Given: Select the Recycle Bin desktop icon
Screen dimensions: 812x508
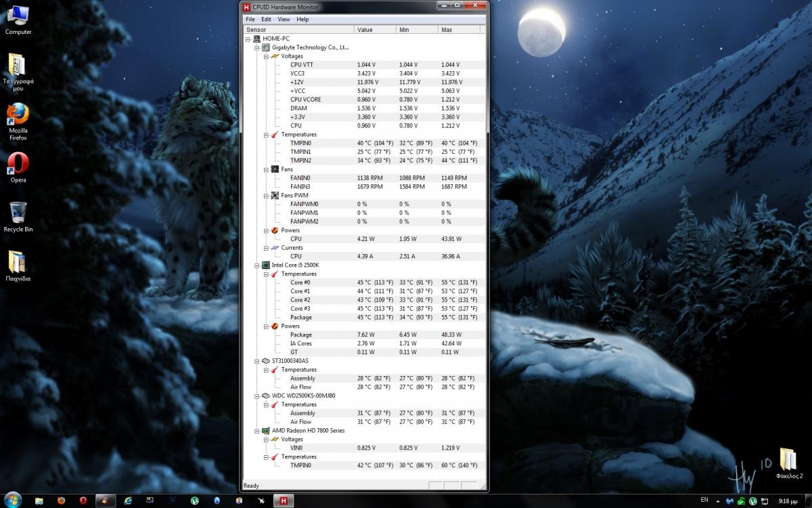Looking at the screenshot, I should pos(18,217).
